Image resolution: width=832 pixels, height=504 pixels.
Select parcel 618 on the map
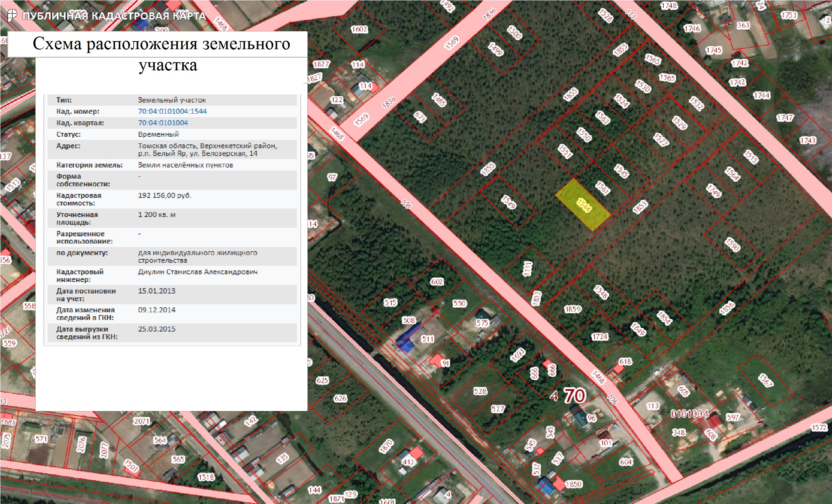625,361
